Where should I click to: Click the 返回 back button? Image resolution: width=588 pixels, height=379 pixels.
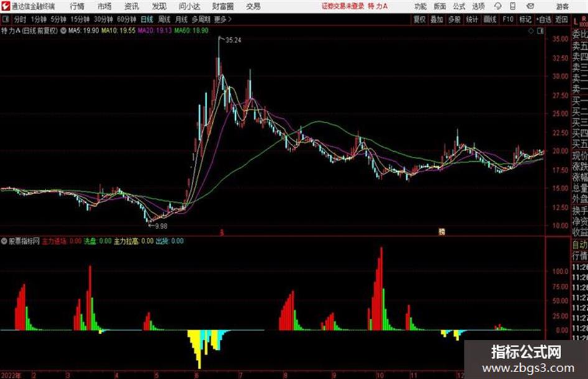(561, 19)
